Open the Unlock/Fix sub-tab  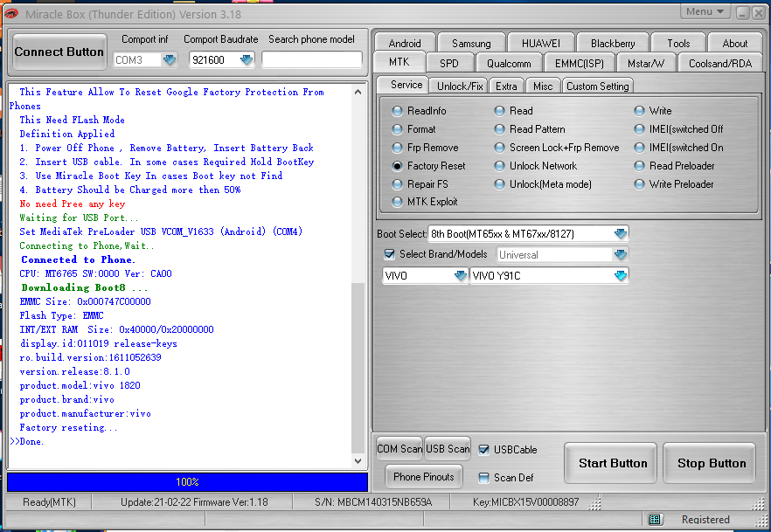coord(460,86)
